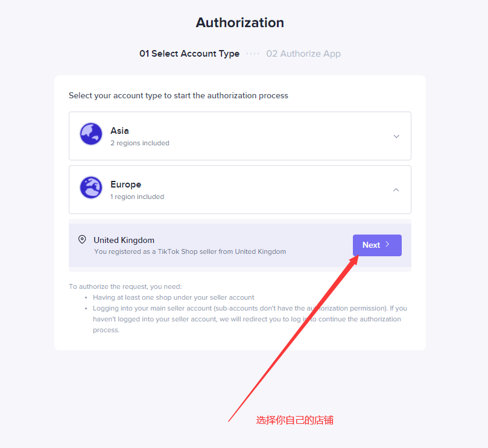Click the "Select your account type" instruction text

coord(178,95)
